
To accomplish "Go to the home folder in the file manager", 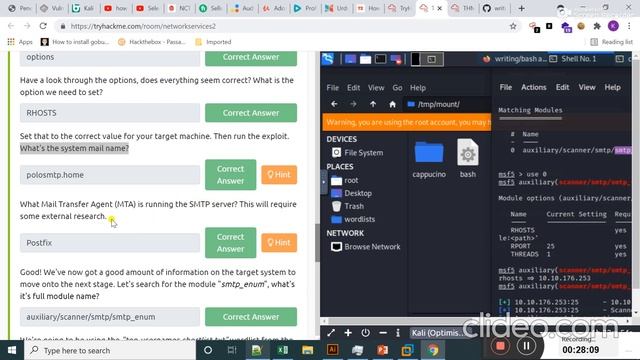I will [x=392, y=104].
